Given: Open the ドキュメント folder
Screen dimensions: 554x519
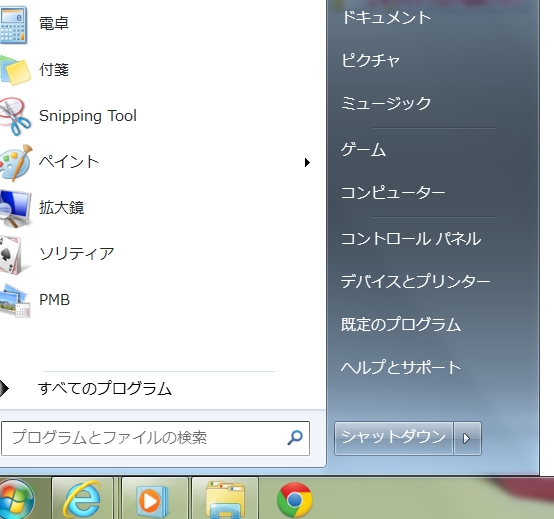Looking at the screenshot, I should coord(386,18).
